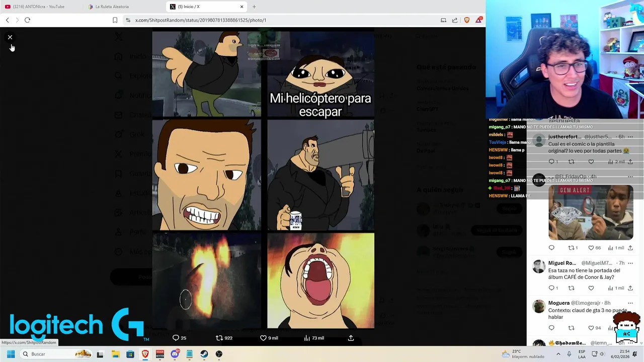Viewport: 644px width, 362px height.
Task: Reload the current page
Action: (27, 20)
